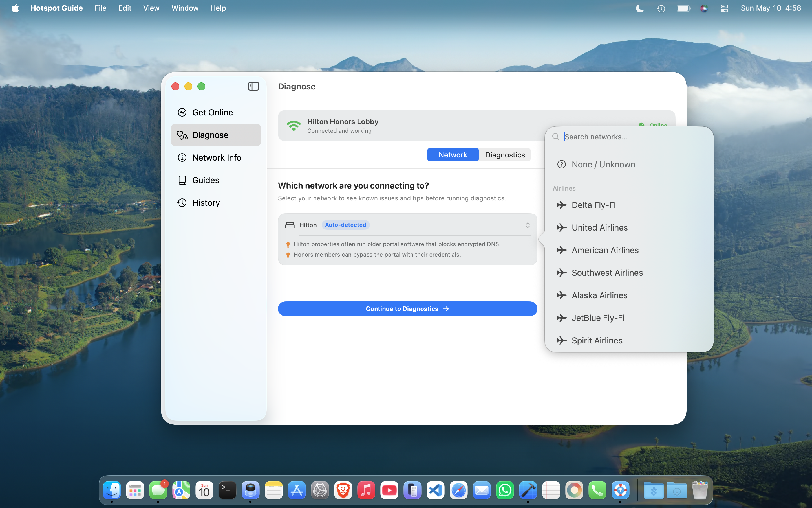Click the Hilton Honors Lobby Wi-Fi icon
Viewport: 812px width, 508px height.
(x=294, y=126)
